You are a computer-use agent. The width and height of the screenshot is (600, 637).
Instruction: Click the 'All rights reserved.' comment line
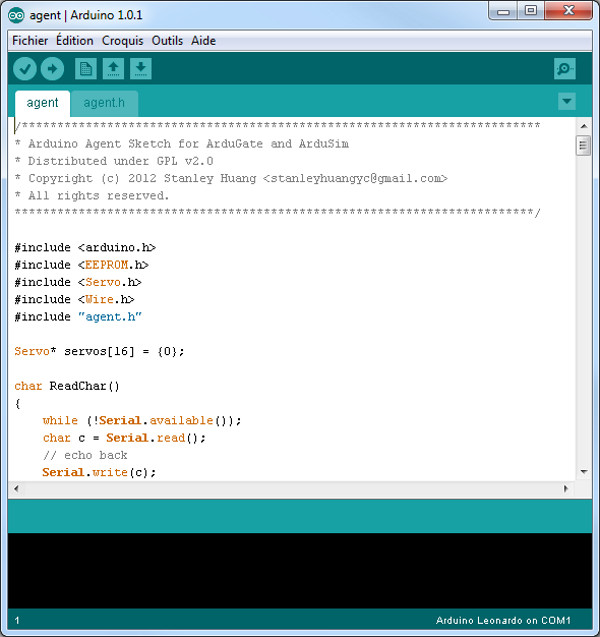coord(92,196)
